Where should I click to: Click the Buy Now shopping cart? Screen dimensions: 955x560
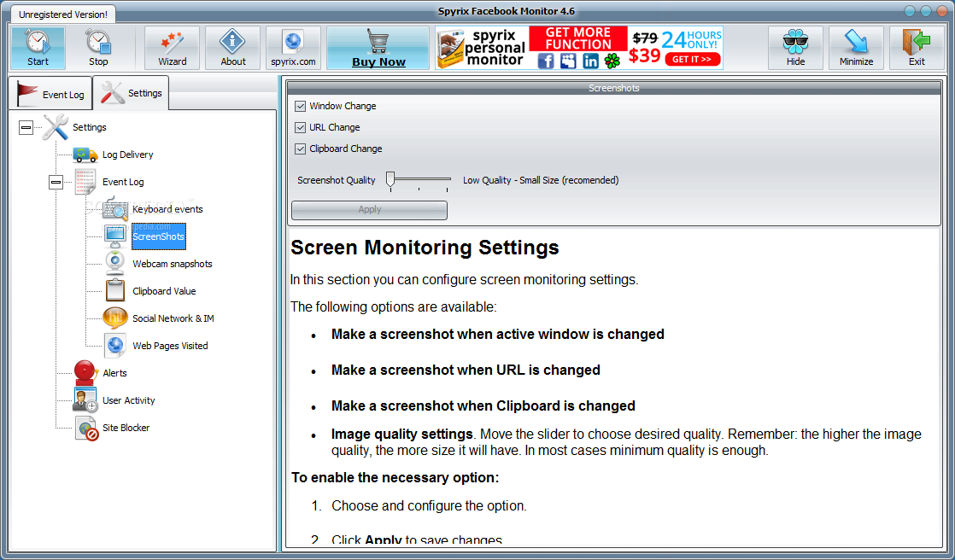[378, 48]
